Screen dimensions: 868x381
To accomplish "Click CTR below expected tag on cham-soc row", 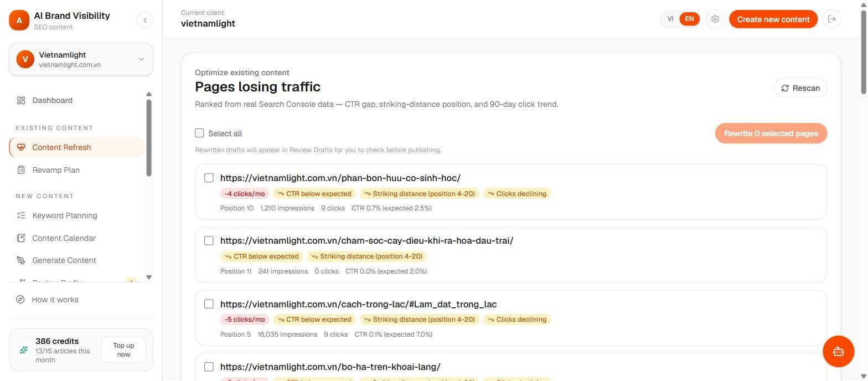I will pos(262,256).
